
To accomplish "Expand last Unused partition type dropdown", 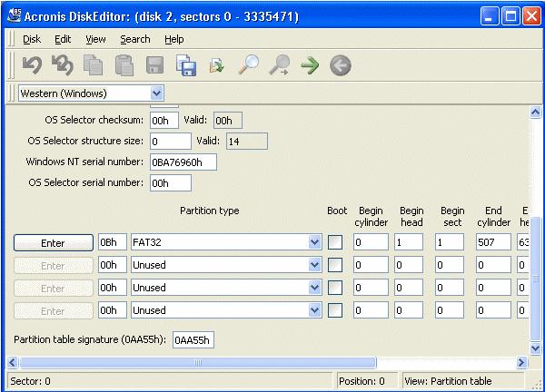I will coord(314,310).
